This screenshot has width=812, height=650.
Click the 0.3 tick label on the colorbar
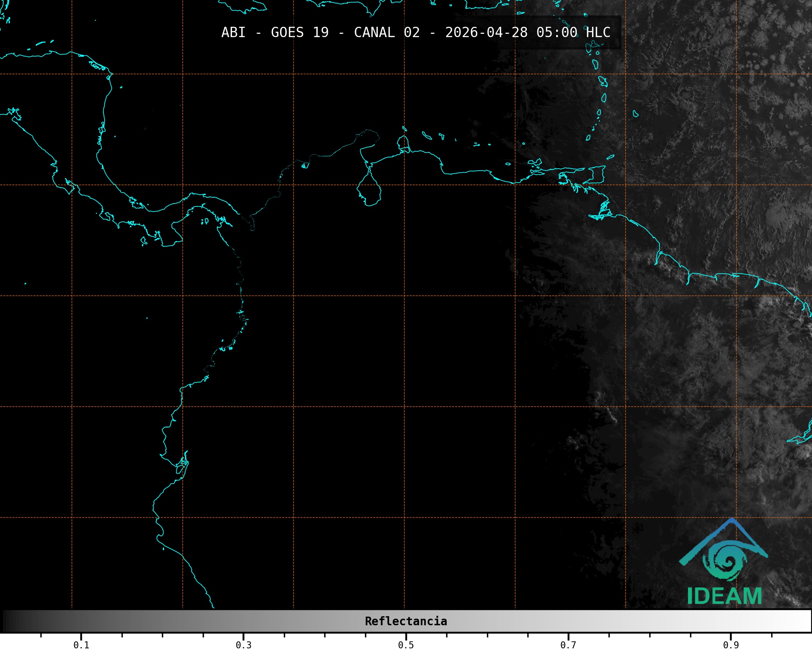243,645
